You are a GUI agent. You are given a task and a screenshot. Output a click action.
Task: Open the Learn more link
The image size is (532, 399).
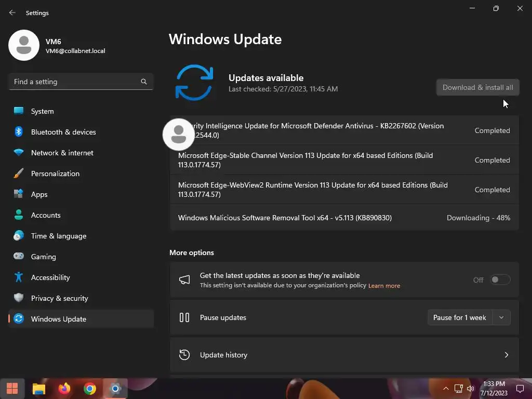click(x=384, y=286)
